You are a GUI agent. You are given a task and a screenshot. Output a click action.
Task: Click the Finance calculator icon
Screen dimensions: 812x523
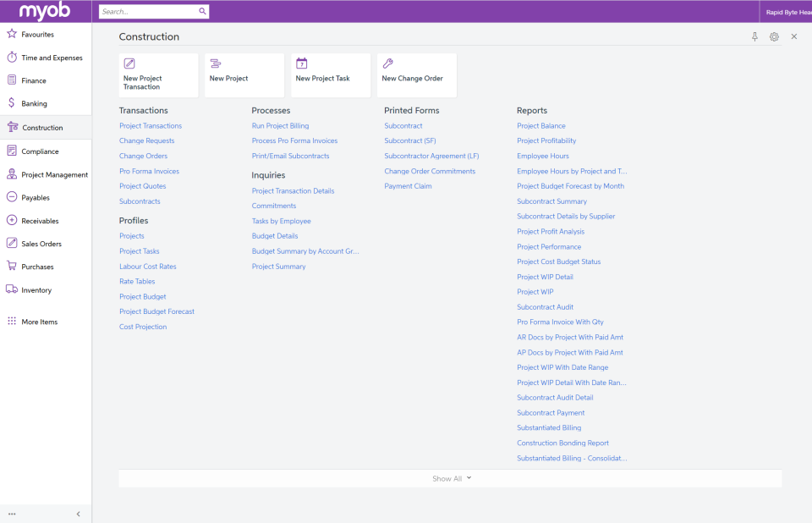12,80
